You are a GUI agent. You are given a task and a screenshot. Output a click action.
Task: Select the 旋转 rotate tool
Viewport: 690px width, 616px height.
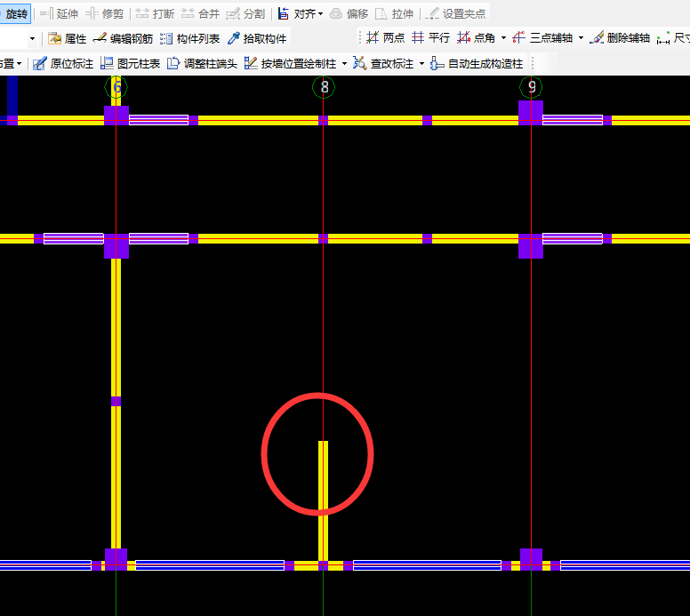coord(15,14)
